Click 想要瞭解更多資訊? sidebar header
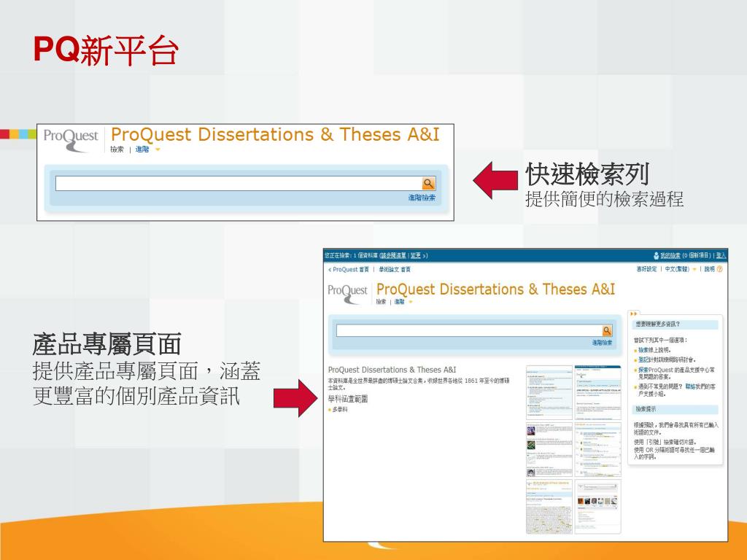 tap(675, 324)
